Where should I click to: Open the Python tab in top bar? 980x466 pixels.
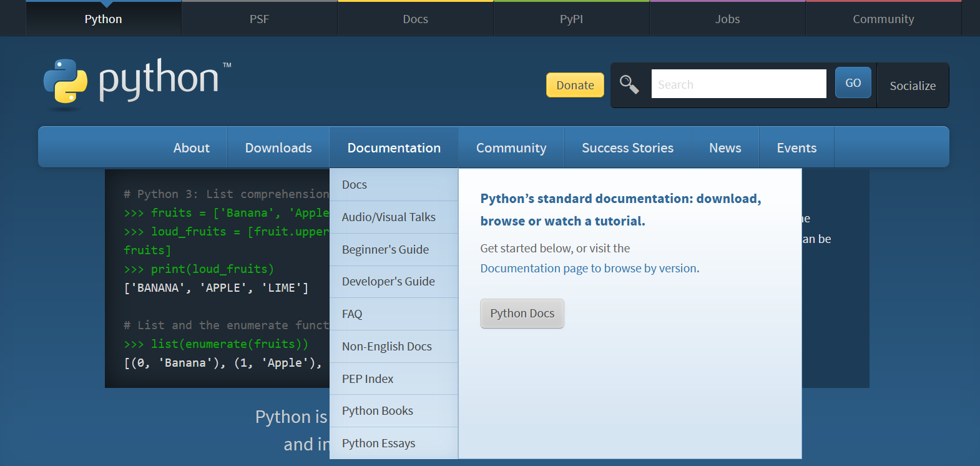104,19
